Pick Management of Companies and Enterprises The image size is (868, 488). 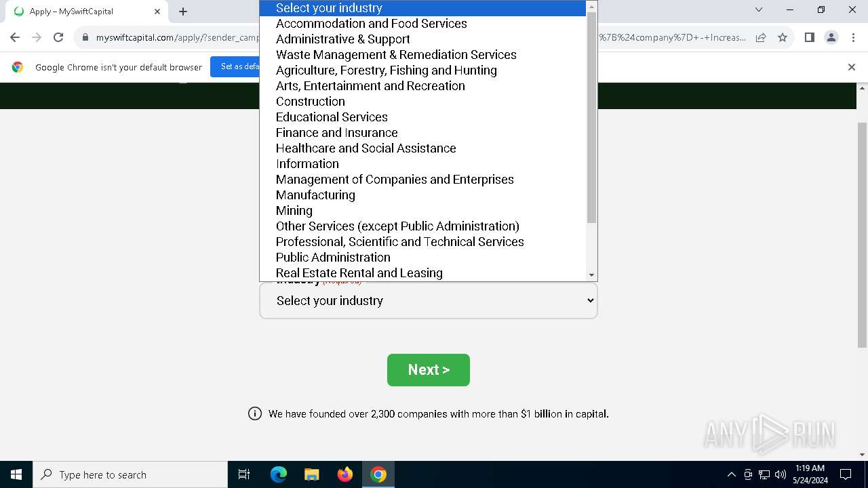click(x=422, y=180)
